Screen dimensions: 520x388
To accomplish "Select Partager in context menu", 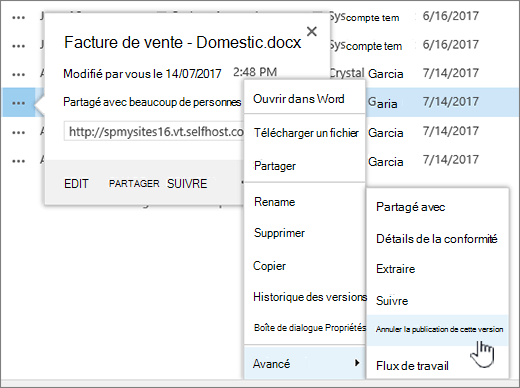I will click(x=305, y=166).
